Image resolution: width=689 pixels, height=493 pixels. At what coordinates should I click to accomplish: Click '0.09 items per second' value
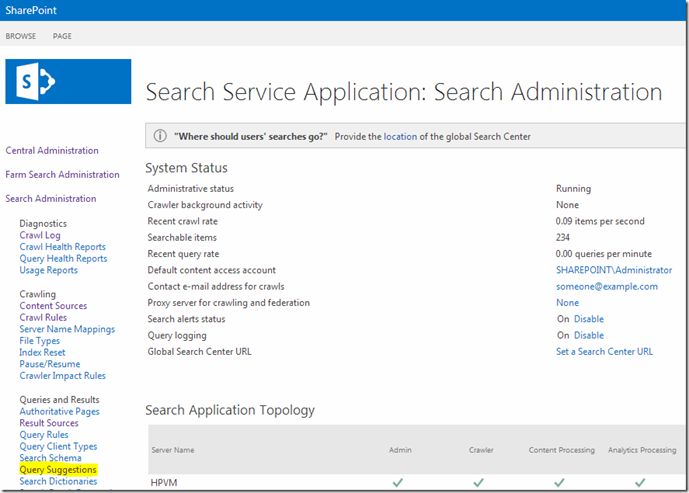pyautogui.click(x=600, y=221)
